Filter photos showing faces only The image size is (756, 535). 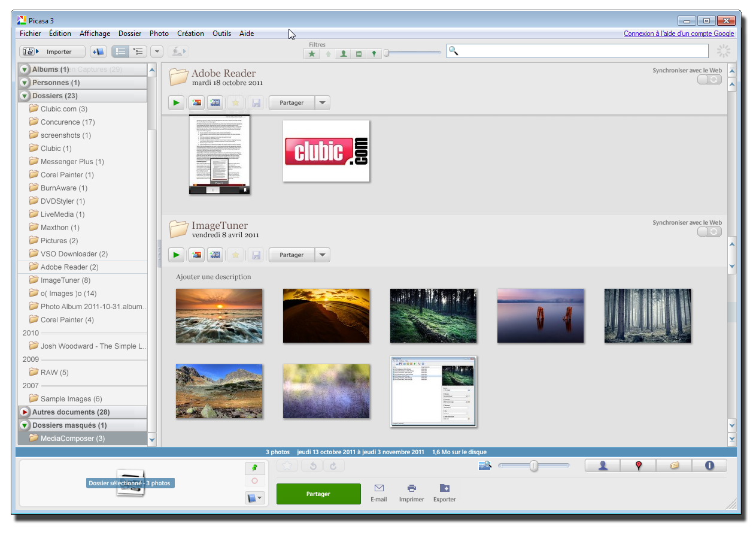[343, 54]
